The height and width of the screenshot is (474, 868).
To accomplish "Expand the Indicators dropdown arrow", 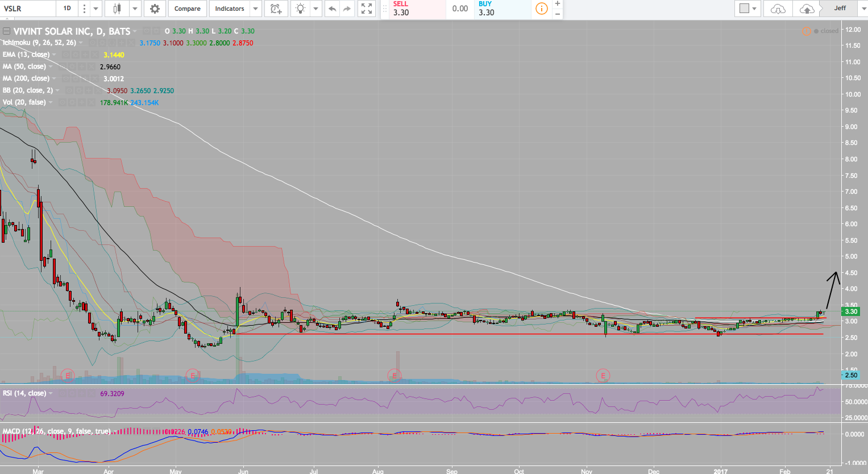I will (x=256, y=9).
